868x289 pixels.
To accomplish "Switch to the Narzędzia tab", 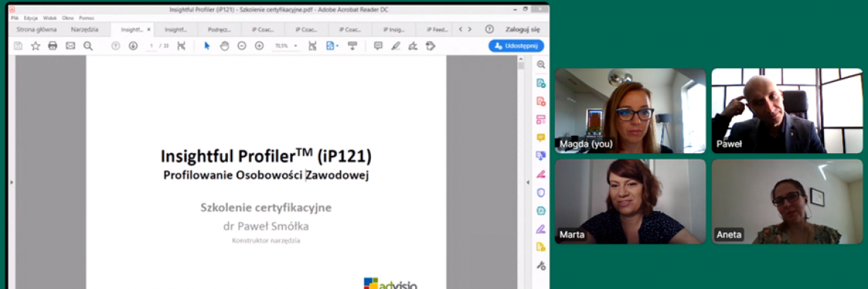I will (85, 30).
